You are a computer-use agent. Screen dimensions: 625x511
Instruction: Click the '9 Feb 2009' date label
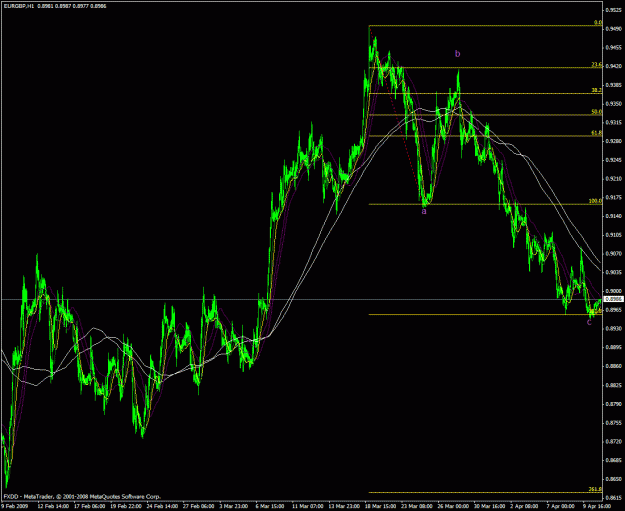click(x=13, y=506)
